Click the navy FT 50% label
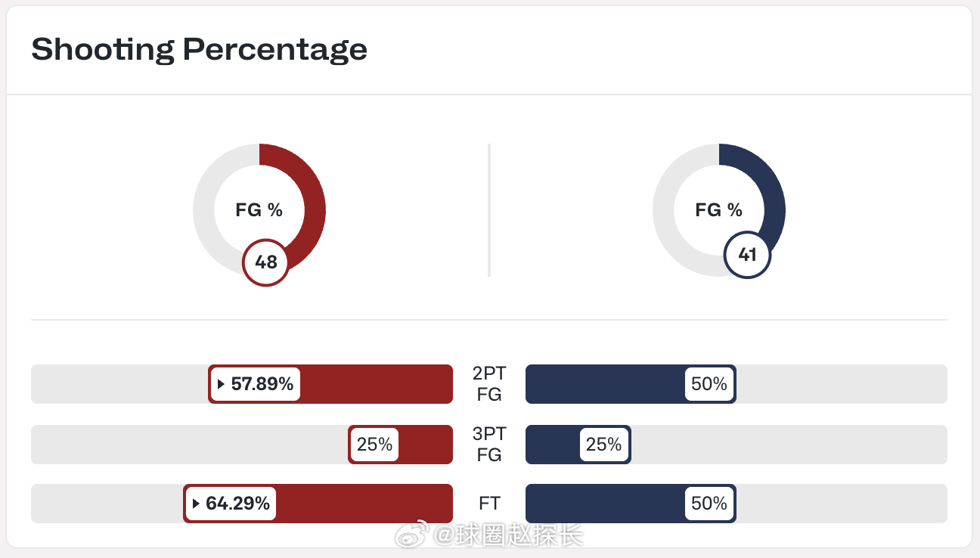This screenshot has height=558, width=980. pyautogui.click(x=709, y=504)
